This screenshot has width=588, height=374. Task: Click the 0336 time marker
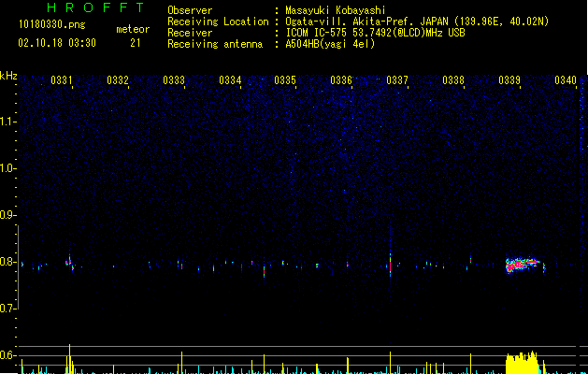coord(341,80)
